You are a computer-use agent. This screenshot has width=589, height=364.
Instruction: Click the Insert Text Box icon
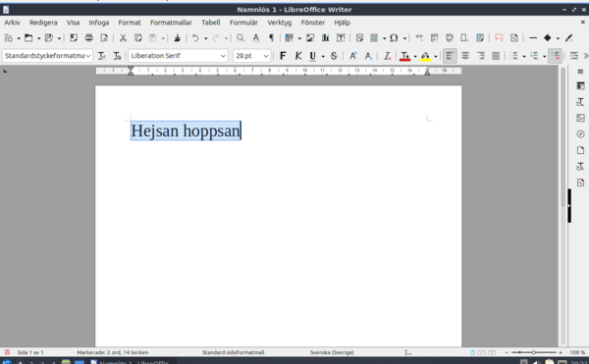point(341,38)
